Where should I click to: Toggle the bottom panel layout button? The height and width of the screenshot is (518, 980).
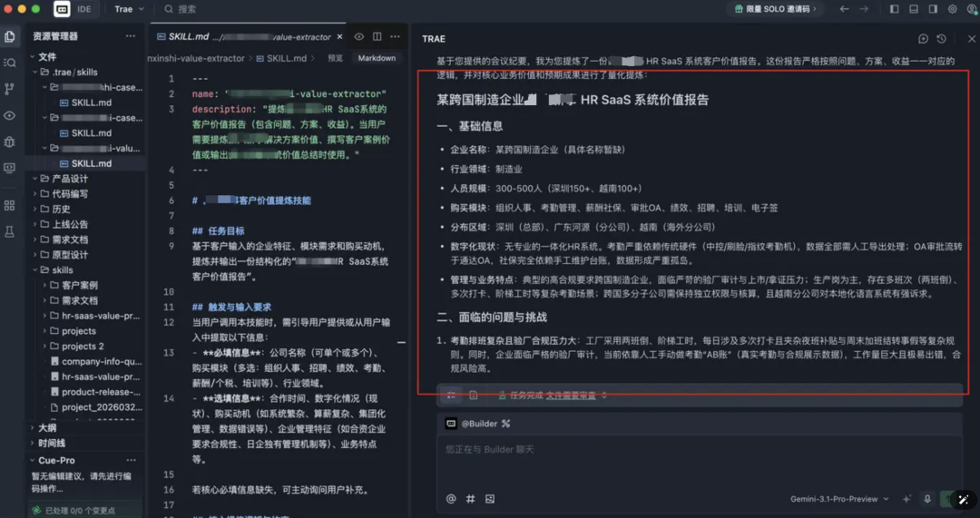click(913, 9)
